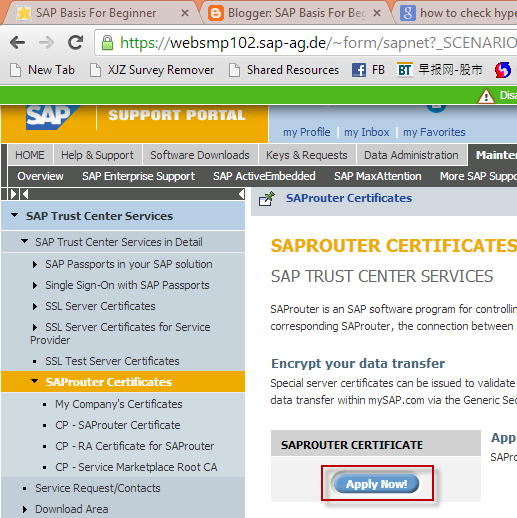Screen dimensions: 517x518
Task: Collapse SAP Trust Center Services in Detail
Action: tap(24, 241)
